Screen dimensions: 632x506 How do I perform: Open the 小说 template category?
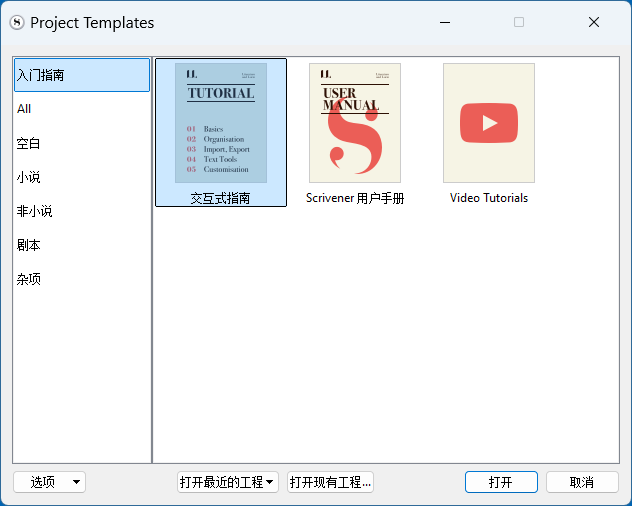tap(82, 177)
